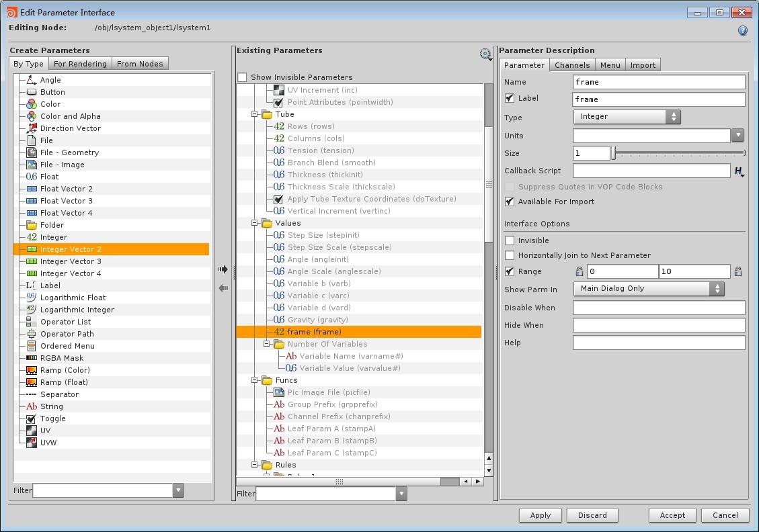Click the Accept button
Viewport: 759px width, 532px height.
[672, 516]
